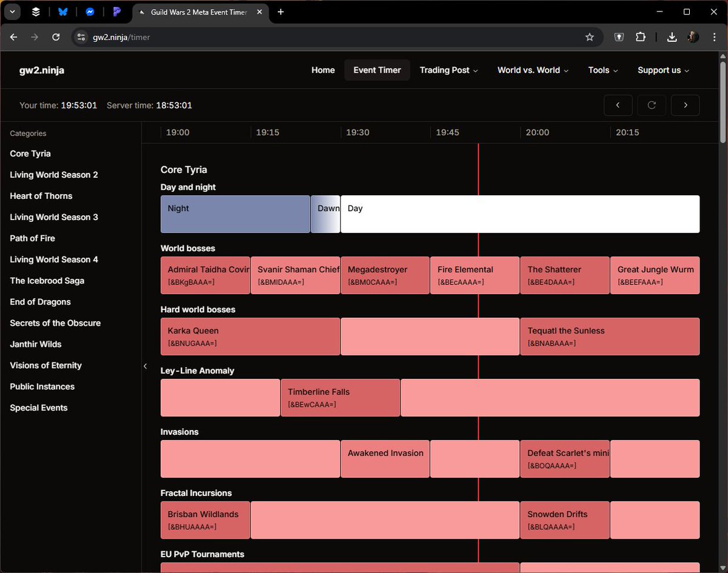Screen dimensions: 728x573
Task: Expand the Support us menu
Action: (x=664, y=70)
